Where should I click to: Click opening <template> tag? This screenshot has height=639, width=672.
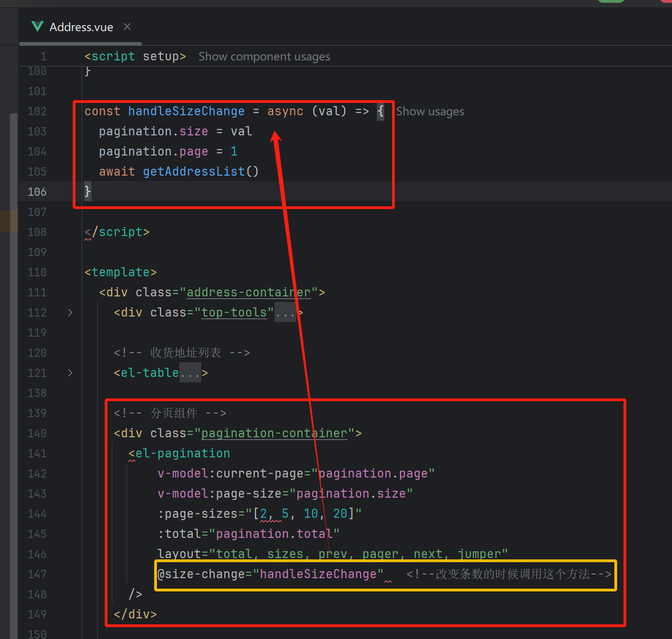(121, 272)
